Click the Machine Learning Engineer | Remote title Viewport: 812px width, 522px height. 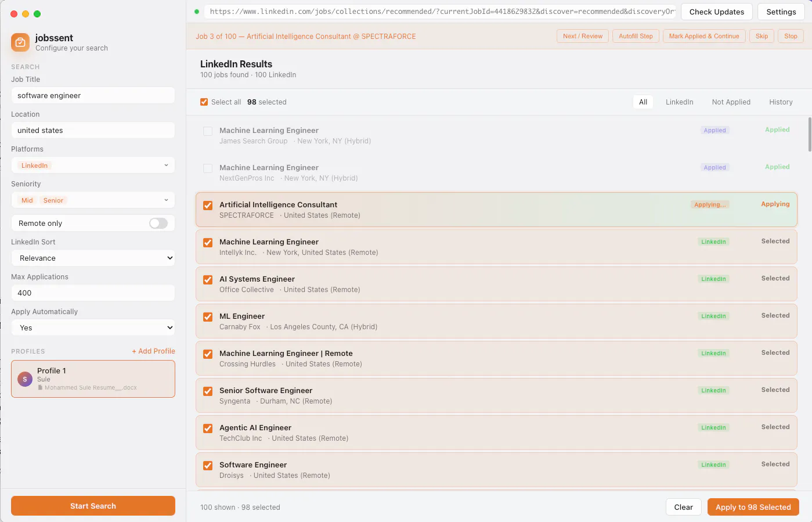pos(286,353)
